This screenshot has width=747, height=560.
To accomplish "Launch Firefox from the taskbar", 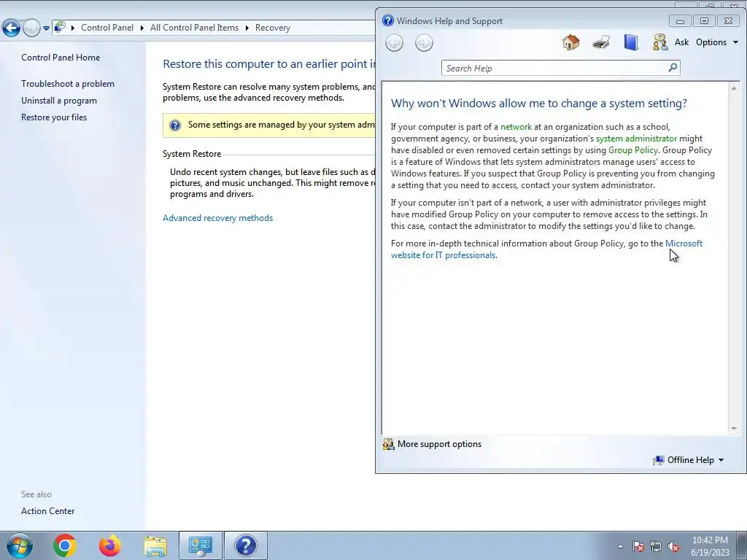I will pyautogui.click(x=109, y=545).
